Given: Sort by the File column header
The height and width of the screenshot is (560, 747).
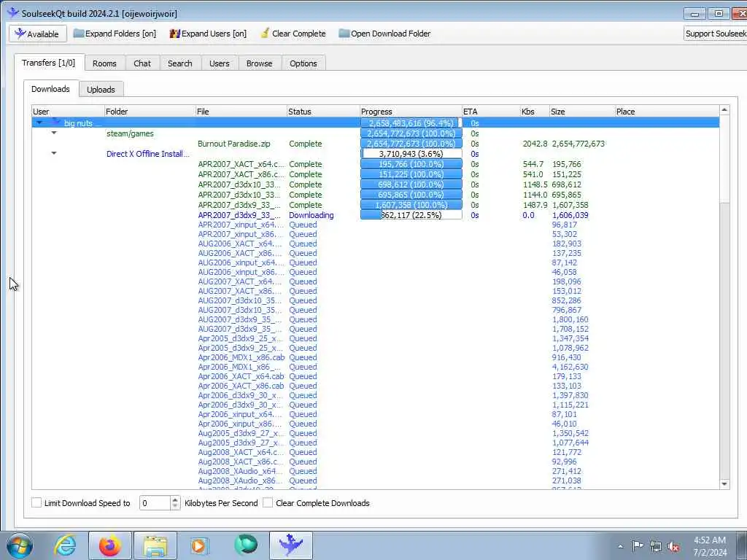Looking at the screenshot, I should (x=241, y=112).
